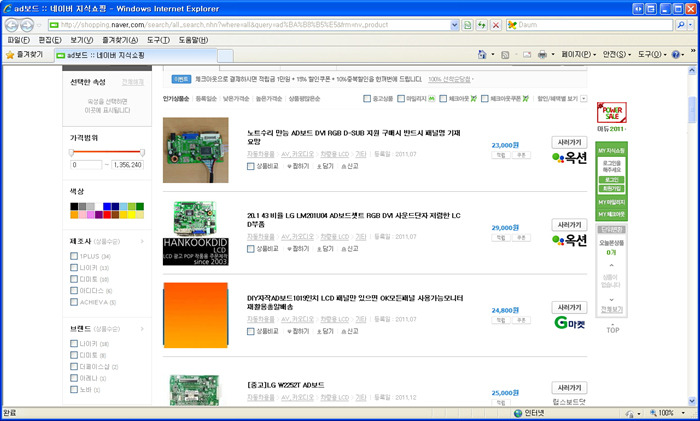Click TOP link at right sidebar bottom
The height and width of the screenshot is (421, 700).
point(612,330)
